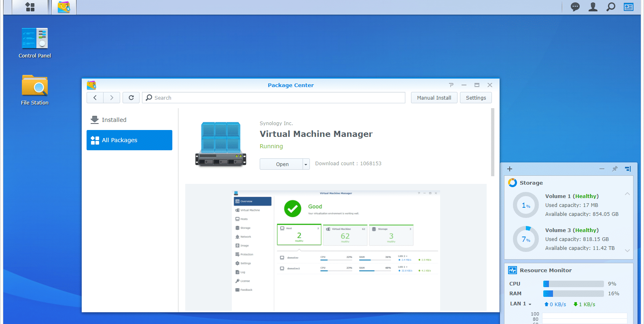Click the Manual Install button
644x324 pixels.
tap(434, 98)
